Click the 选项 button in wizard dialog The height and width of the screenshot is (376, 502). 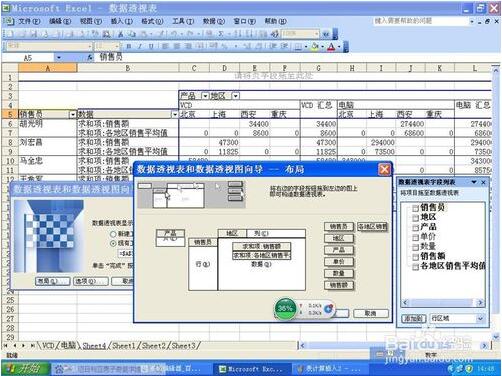[x=91, y=281]
